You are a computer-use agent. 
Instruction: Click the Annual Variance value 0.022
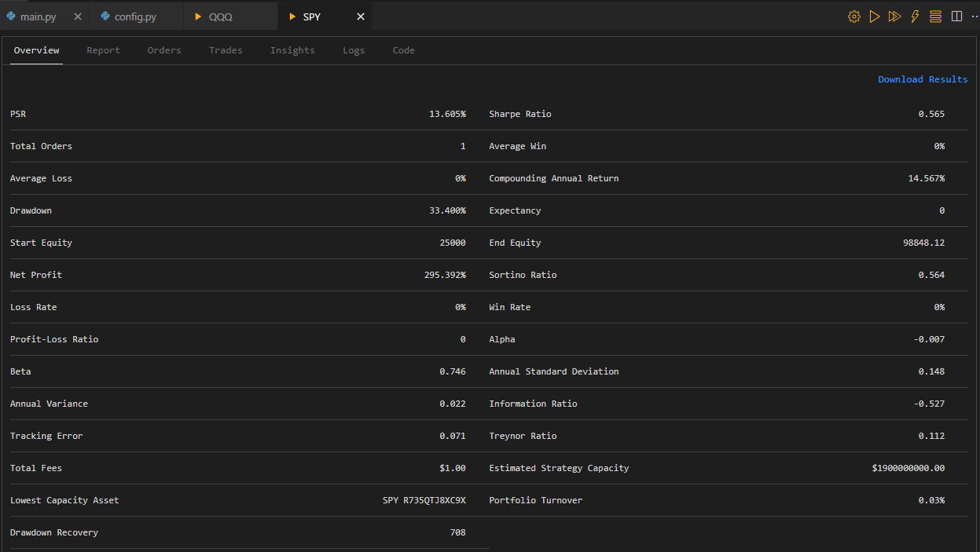tap(453, 404)
